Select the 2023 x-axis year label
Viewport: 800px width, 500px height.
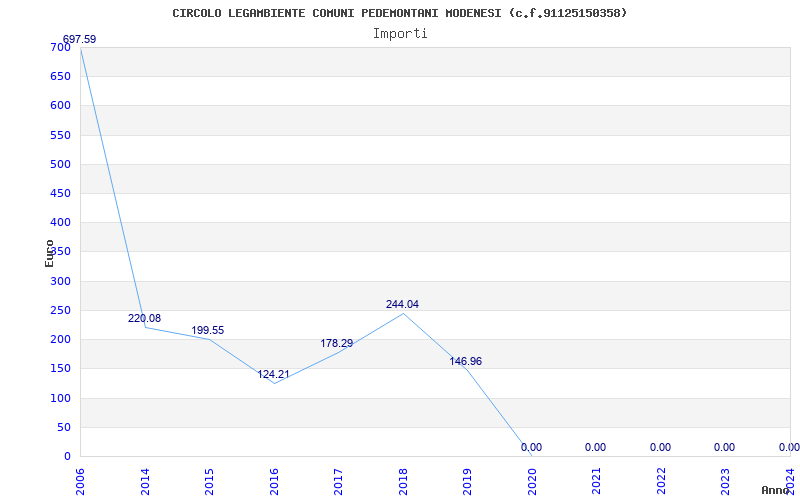point(726,482)
